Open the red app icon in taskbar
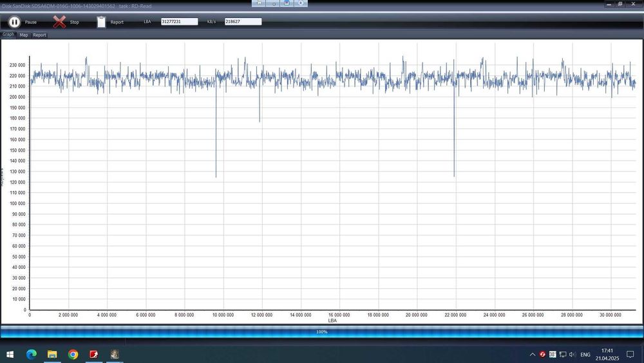 tap(94, 354)
